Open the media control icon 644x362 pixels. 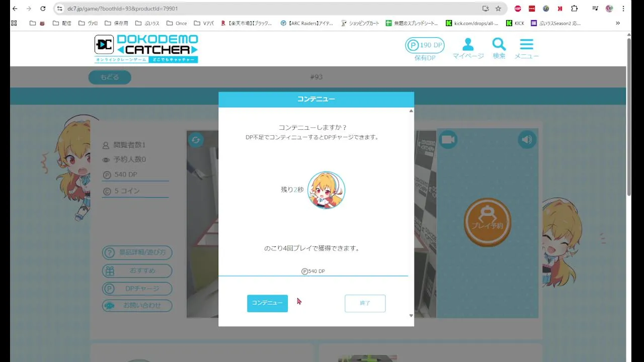(595, 9)
